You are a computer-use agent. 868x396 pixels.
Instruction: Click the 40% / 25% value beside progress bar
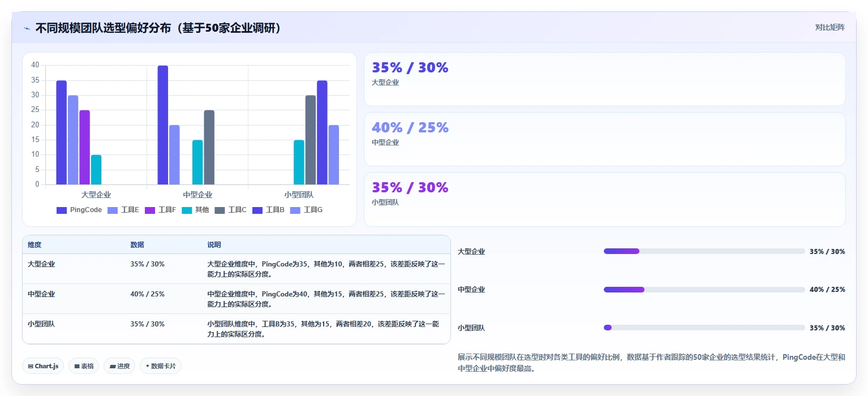(x=827, y=290)
